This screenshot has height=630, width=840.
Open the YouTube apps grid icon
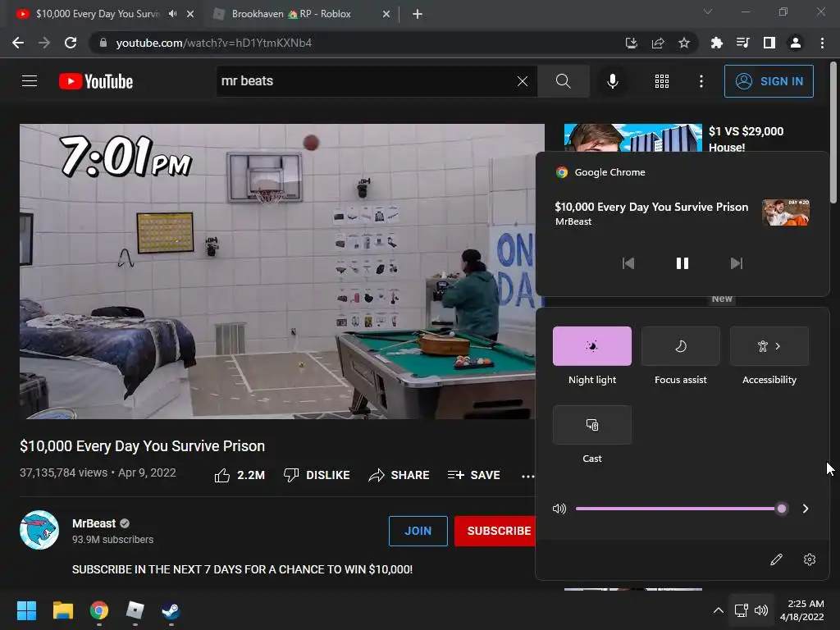tap(662, 81)
